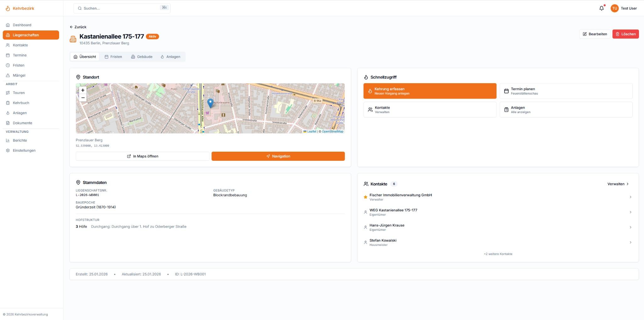Switch to the Gebäude tab
Image resolution: width=644 pixels, height=320 pixels.
pos(142,57)
